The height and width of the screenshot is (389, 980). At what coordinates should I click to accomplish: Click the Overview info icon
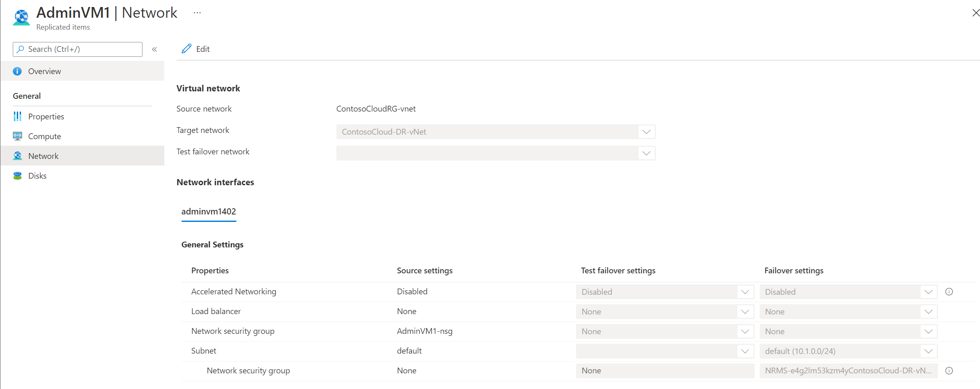coord(17,71)
